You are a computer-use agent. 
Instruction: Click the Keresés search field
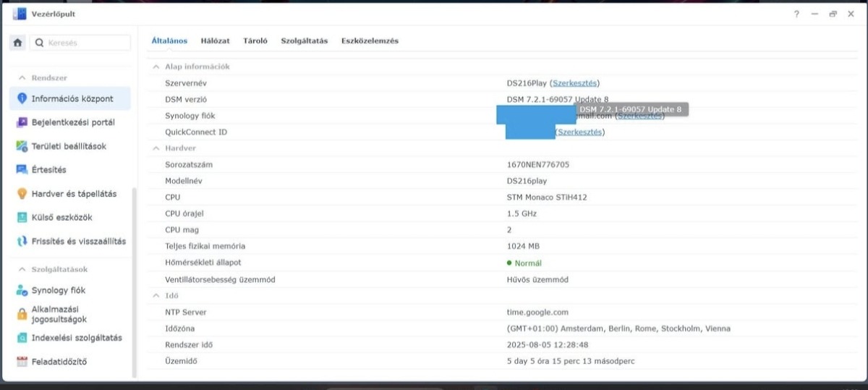[80, 43]
